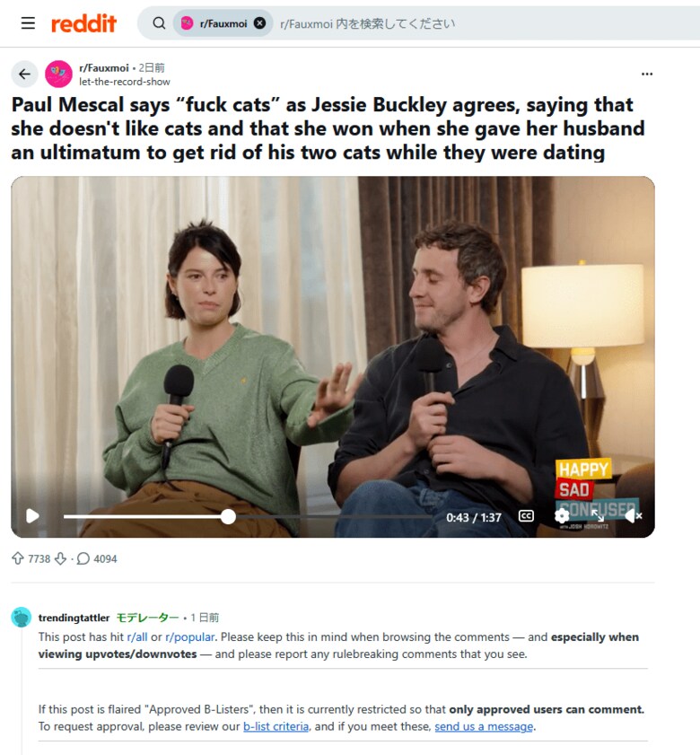This screenshot has width=700, height=755.
Task: Open trendingtattler's user profile
Action: (74, 618)
